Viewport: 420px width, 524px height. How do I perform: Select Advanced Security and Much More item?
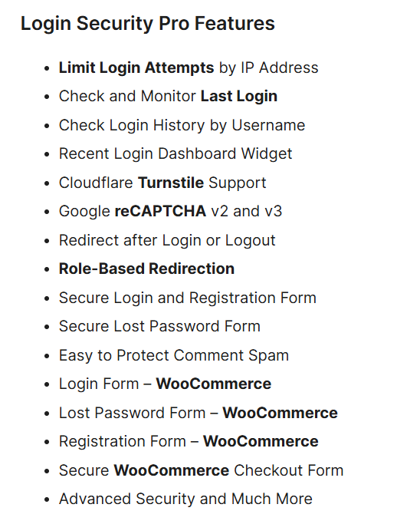tap(185, 499)
